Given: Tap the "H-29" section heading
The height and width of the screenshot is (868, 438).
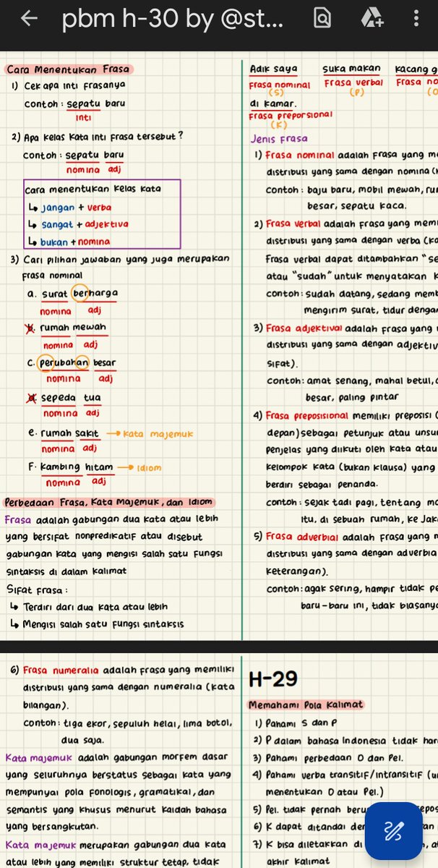Looking at the screenshot, I should tap(273, 679).
